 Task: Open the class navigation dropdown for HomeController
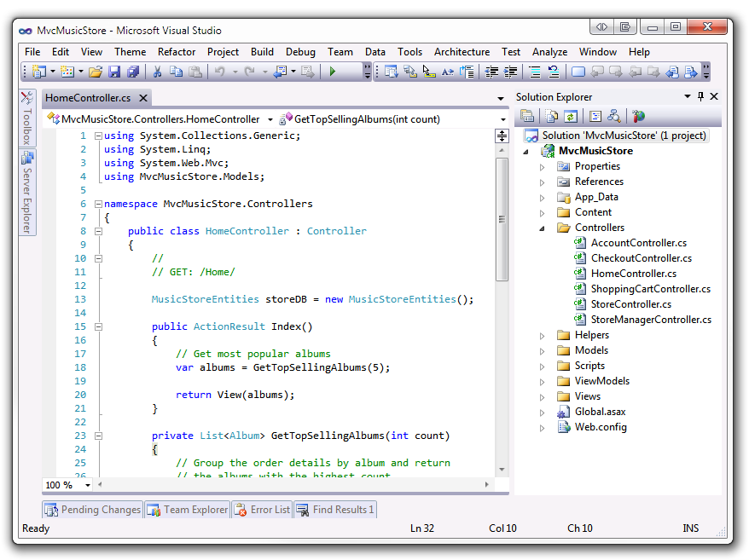[x=270, y=119]
